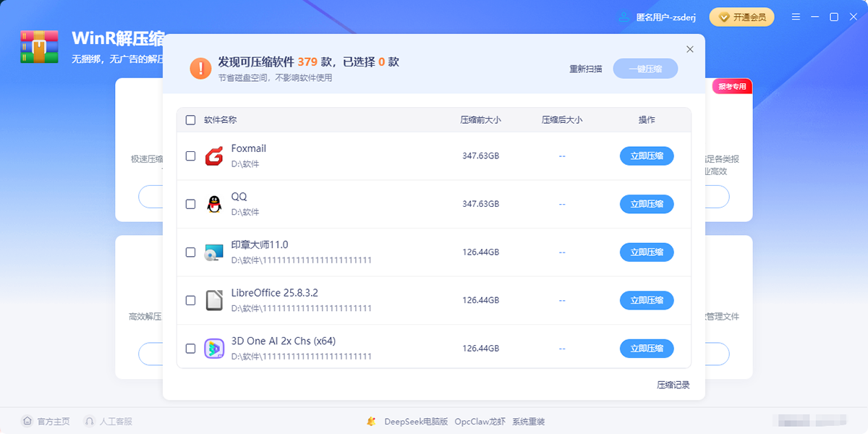Open the DeepSeek电脑版 link

tap(416, 421)
